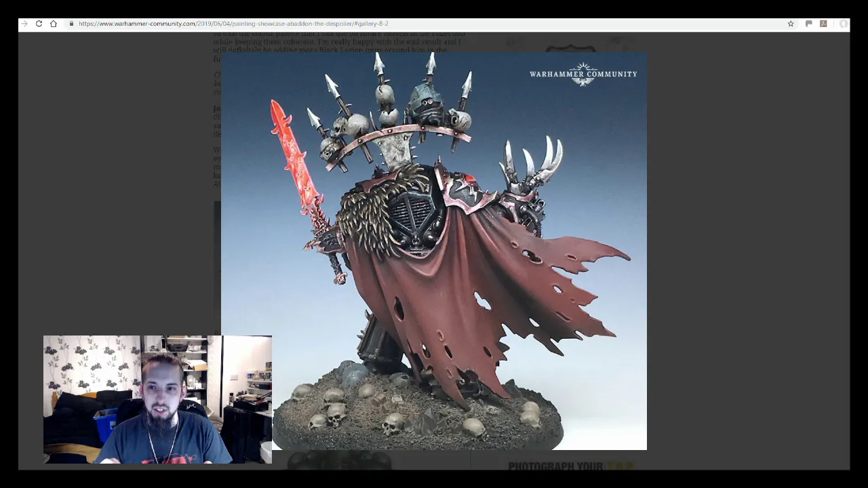Screen dimensions: 868x488
Task: Open the gray browser extension icon left of Acrobat
Action: coord(809,24)
